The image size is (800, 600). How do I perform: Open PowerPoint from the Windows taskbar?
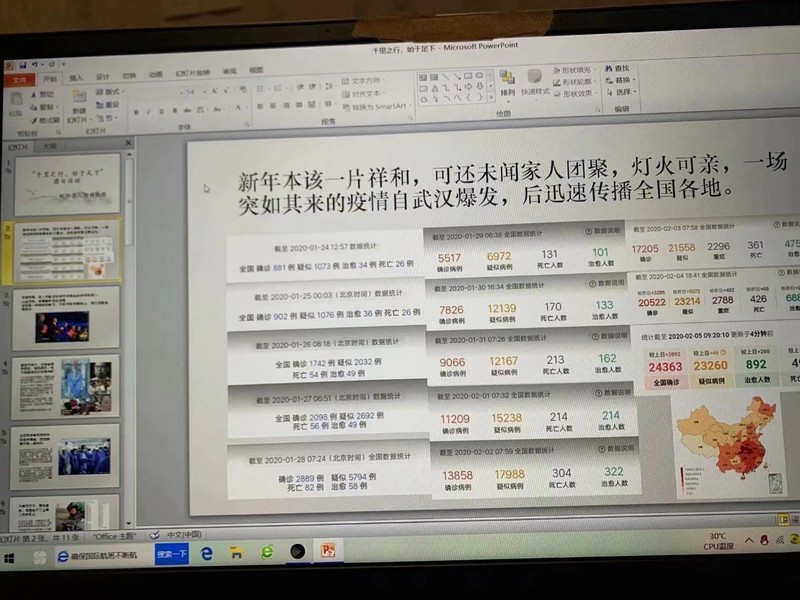coord(327,551)
